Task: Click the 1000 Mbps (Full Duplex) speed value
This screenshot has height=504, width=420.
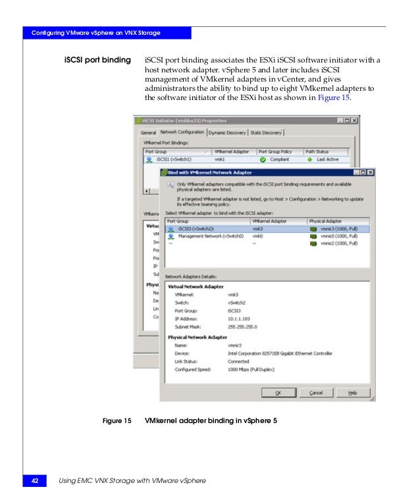Action: pos(251,370)
